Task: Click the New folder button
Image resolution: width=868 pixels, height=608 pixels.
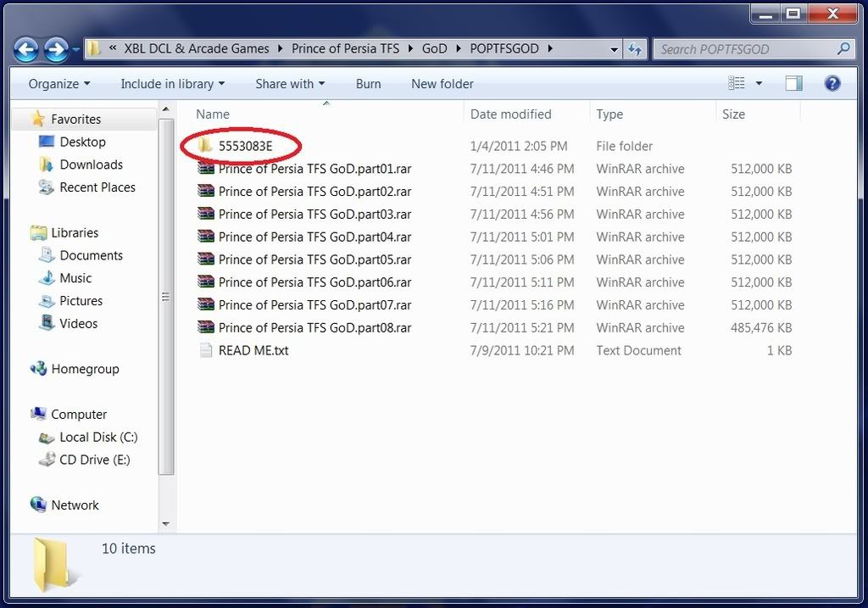Action: click(442, 84)
